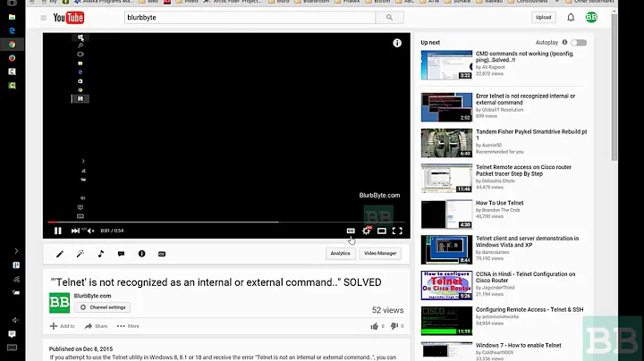Open 'Windows 7 - How to enable Telnet' video

(518, 346)
